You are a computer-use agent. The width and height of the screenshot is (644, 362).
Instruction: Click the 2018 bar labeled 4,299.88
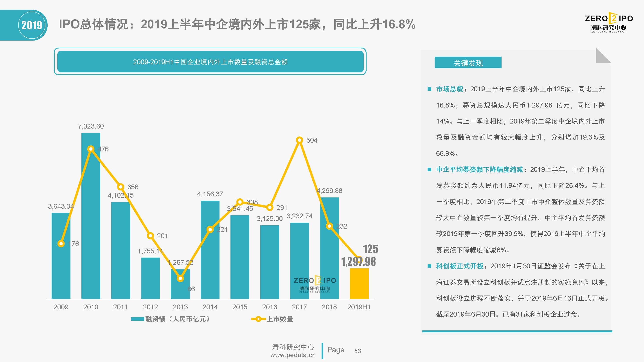[x=329, y=248]
